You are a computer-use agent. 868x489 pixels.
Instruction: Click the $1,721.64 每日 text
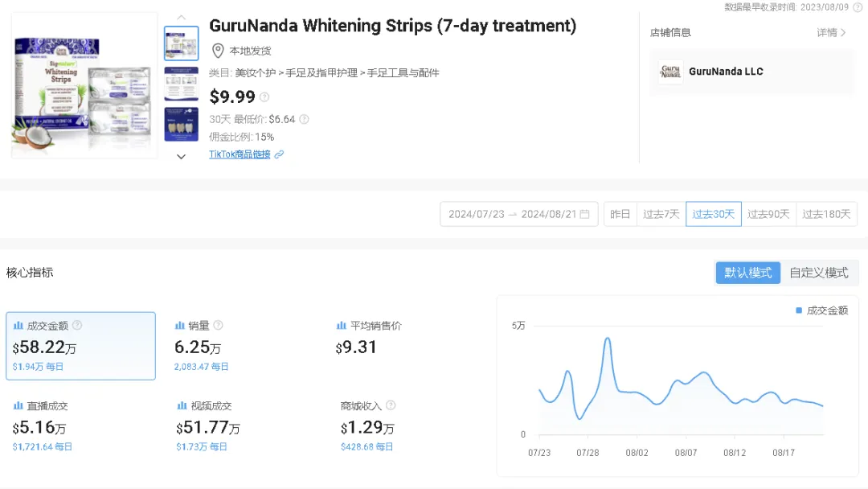tap(42, 447)
